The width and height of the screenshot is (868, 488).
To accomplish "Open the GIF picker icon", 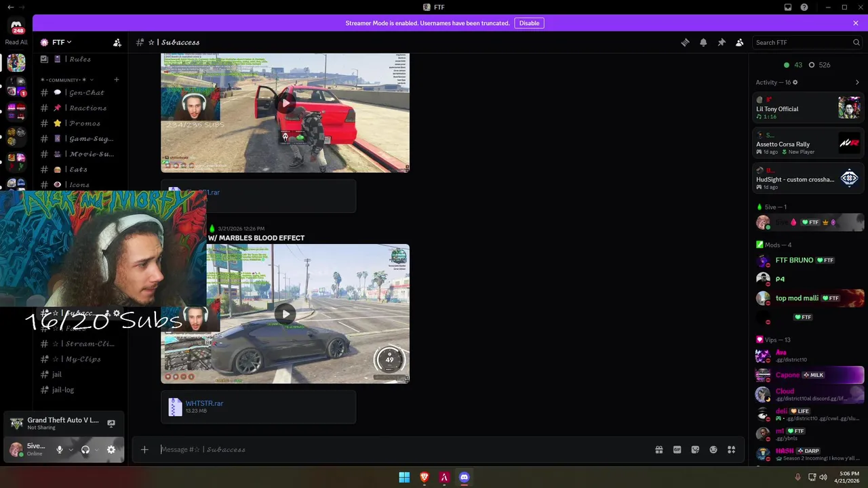I will coord(677,449).
